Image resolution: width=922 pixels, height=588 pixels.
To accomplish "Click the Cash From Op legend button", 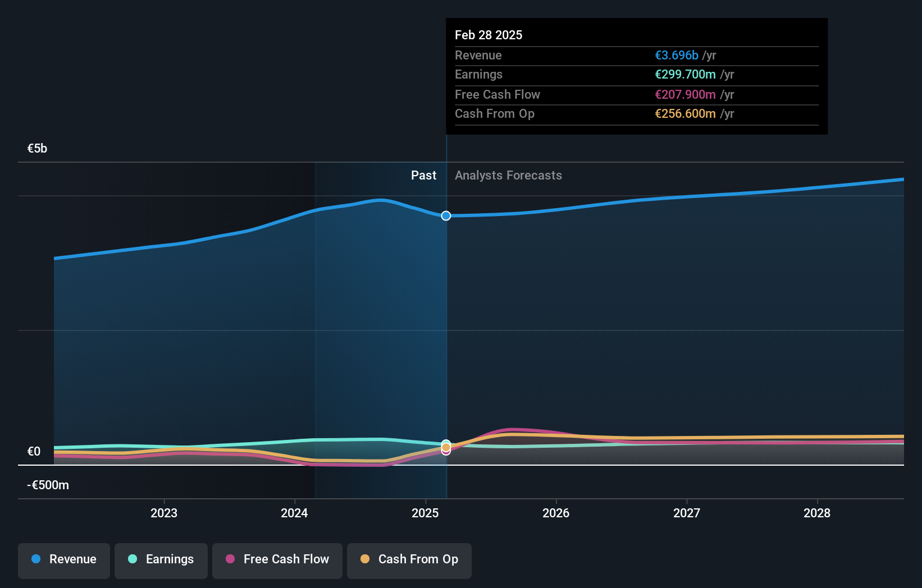I will (x=409, y=561).
